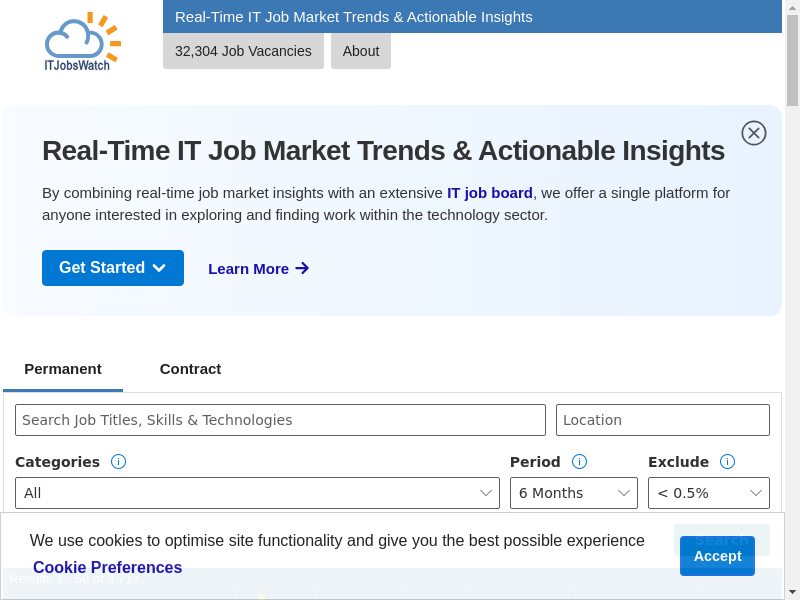Follow the IT job board link
800x600 pixels.
click(x=489, y=193)
